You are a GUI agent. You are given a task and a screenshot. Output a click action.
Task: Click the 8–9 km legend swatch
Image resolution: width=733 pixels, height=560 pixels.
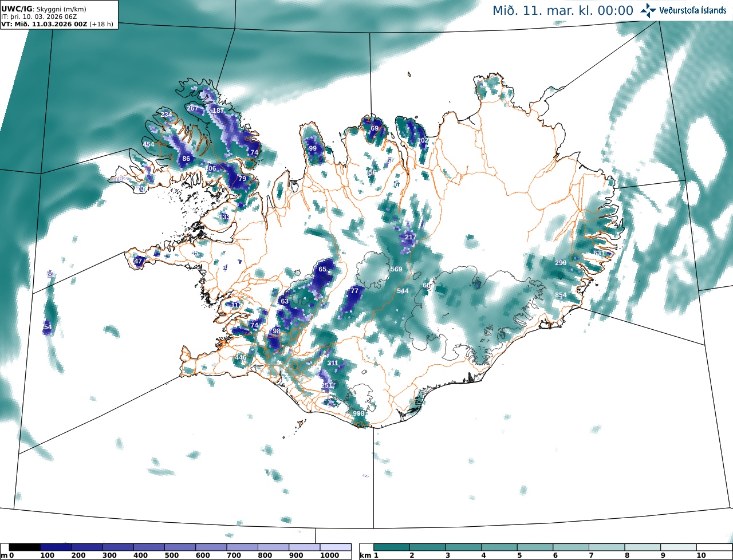pyautogui.click(x=643, y=548)
